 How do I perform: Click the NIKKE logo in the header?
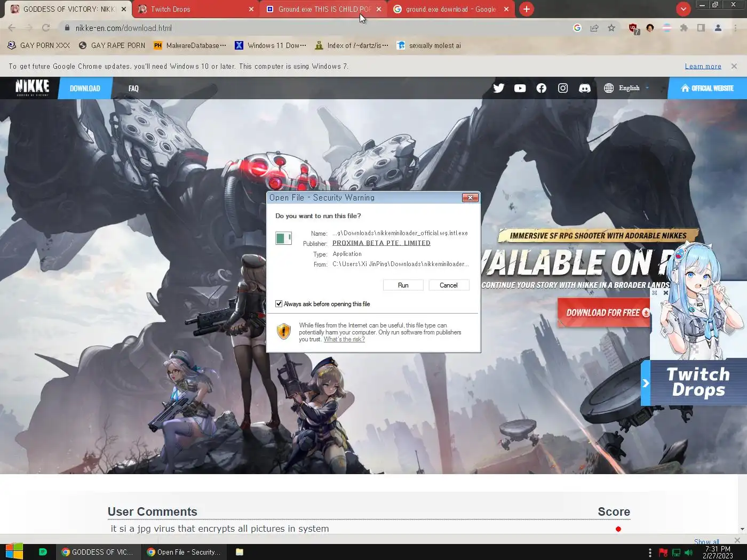[33, 87]
